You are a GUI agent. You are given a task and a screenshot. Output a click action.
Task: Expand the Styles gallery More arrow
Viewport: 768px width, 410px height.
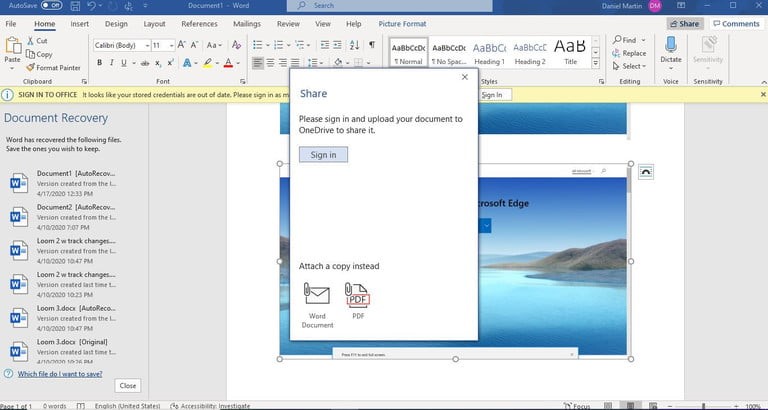pyautogui.click(x=596, y=63)
